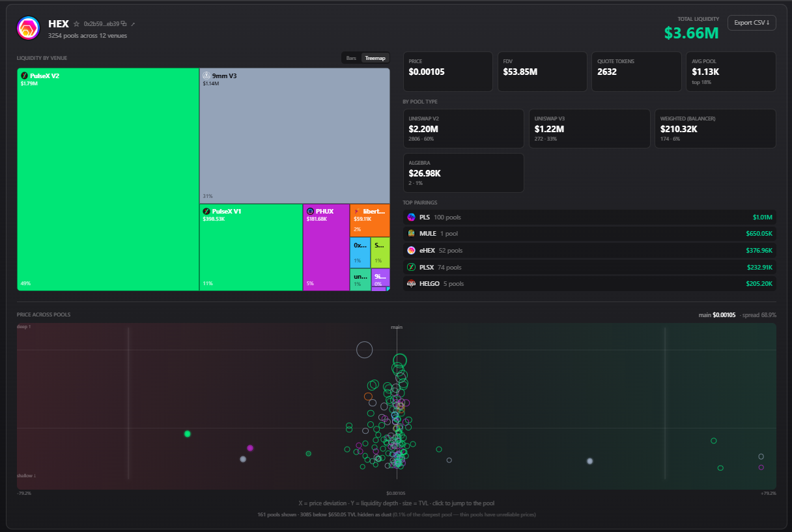Filter by Uniswap V2 pool type

464,128
